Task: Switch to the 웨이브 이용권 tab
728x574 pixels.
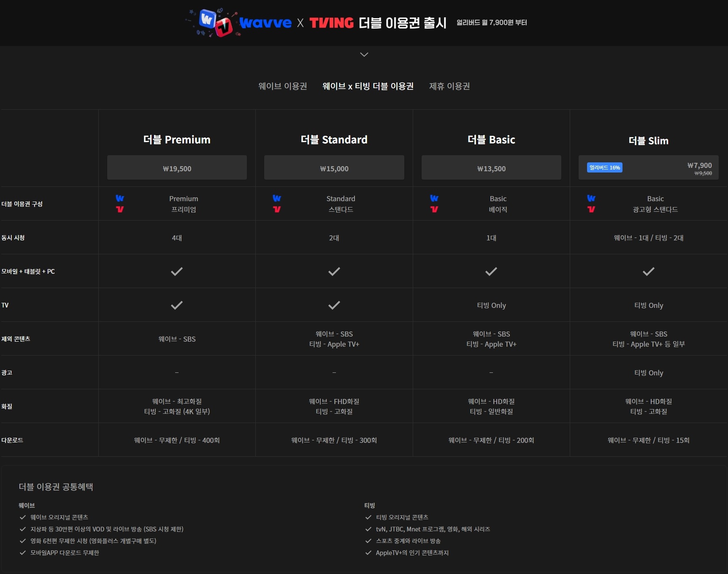Action: click(283, 86)
